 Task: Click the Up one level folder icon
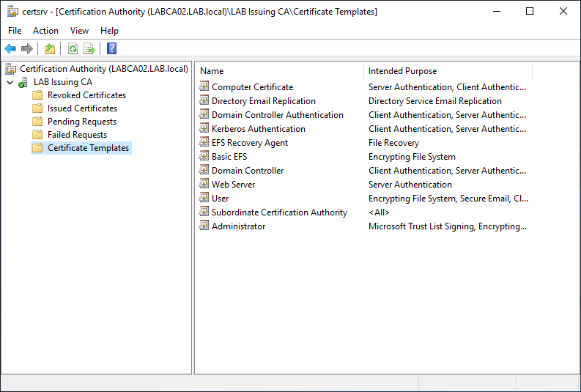(x=50, y=48)
